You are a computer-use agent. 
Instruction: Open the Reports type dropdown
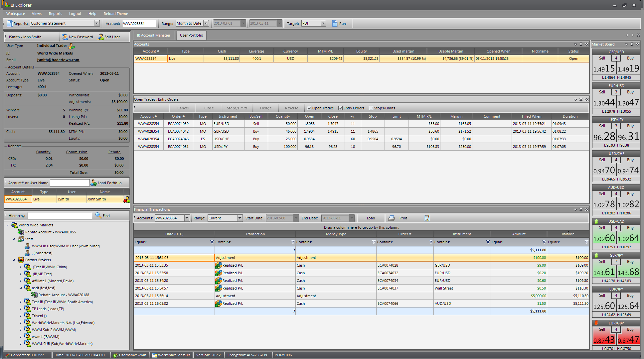(x=97, y=23)
